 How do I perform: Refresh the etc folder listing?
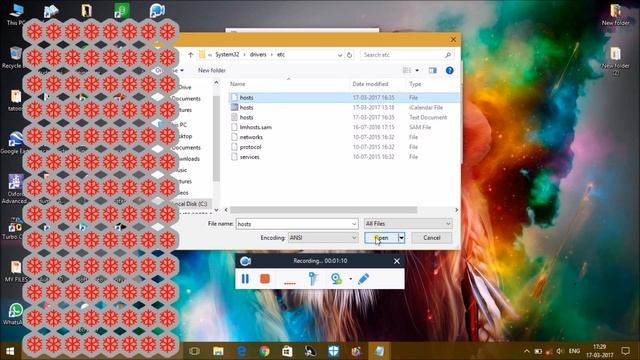349,55
